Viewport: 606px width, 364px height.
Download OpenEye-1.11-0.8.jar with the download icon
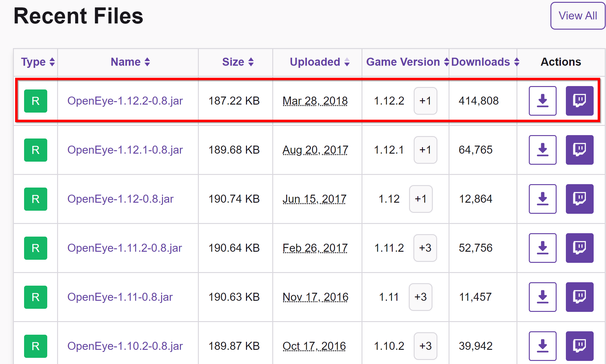[x=542, y=297]
